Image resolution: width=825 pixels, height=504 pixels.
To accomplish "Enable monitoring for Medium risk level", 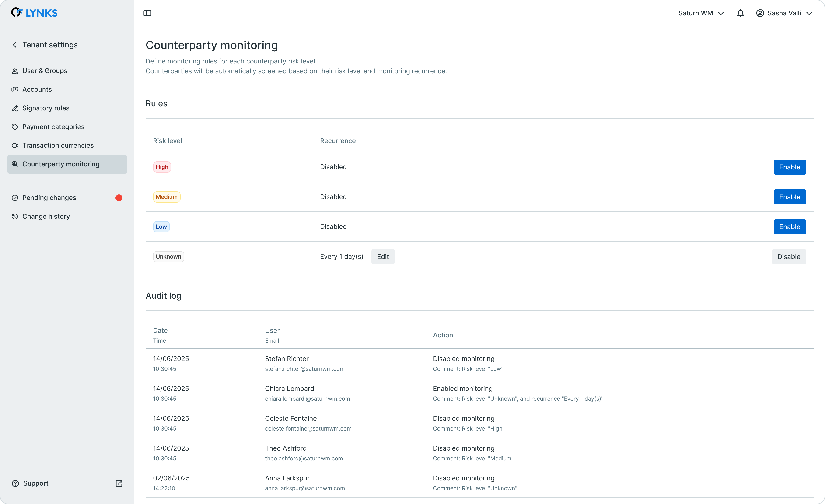I will (x=789, y=197).
